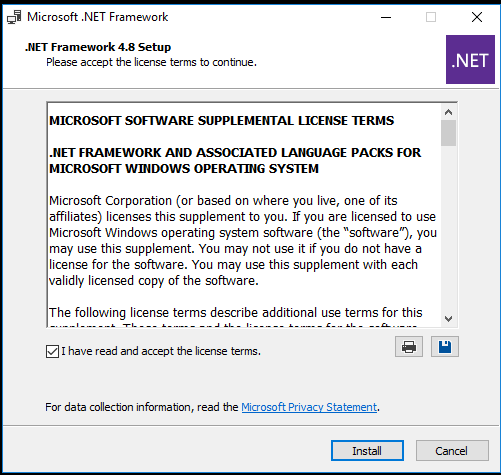Viewport: 501px width, 475px height.
Task: Click the license text scrollbar thumb
Action: pyautogui.click(x=448, y=133)
